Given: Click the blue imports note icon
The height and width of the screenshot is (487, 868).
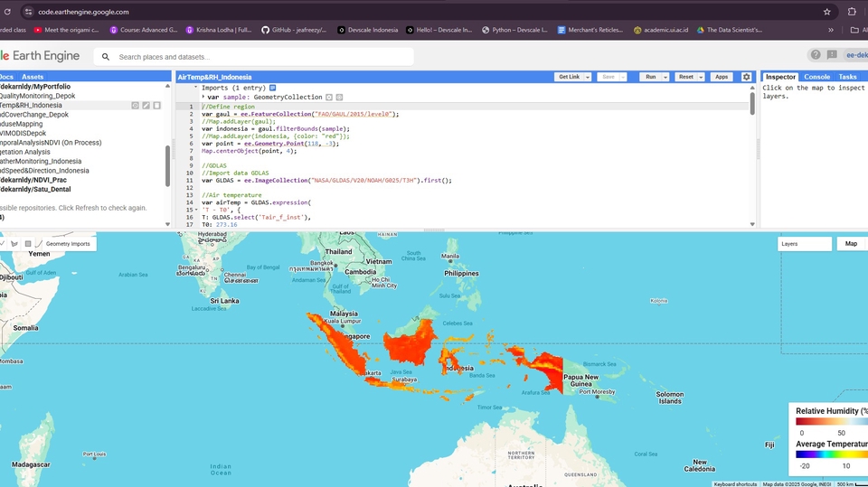Looking at the screenshot, I should (272, 88).
